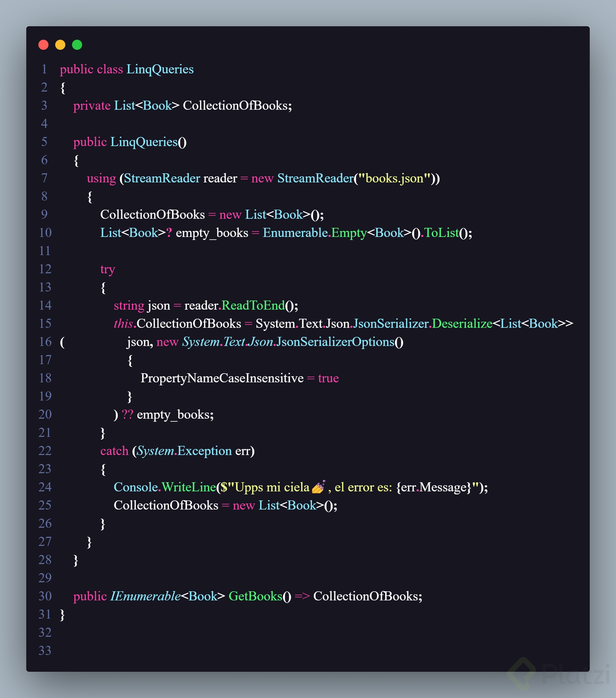616x698 pixels.
Task: Click the red close dot
Action: point(43,45)
